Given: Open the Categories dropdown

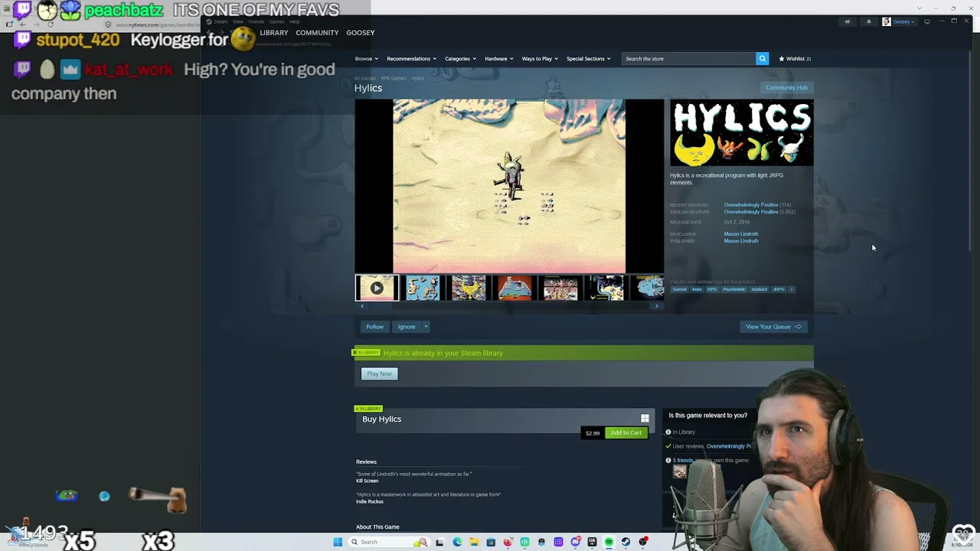Looking at the screenshot, I should click(460, 58).
